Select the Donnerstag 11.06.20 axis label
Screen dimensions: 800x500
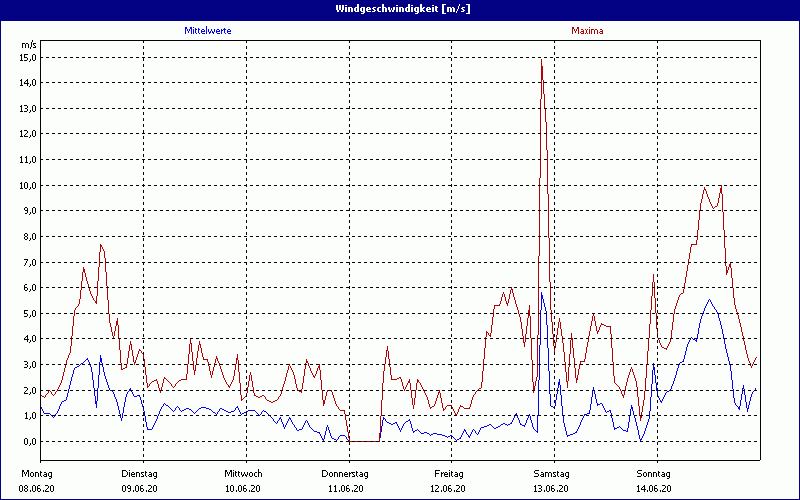pyautogui.click(x=345, y=480)
